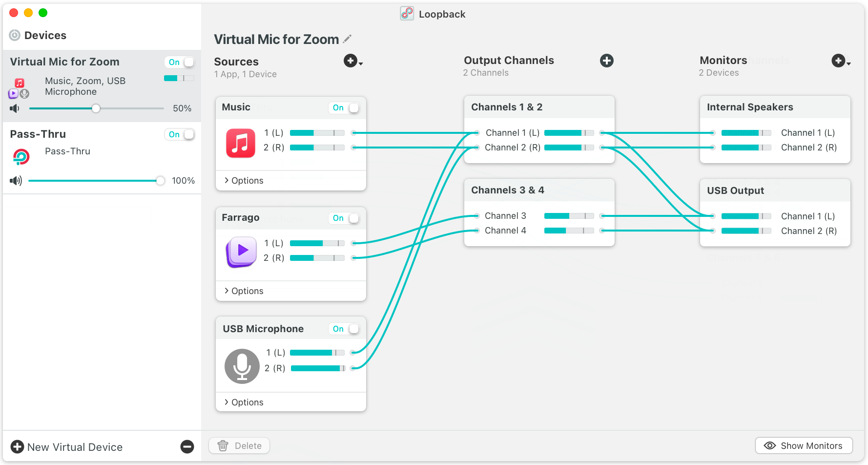Click the Farrago app icon
The width and height of the screenshot is (868, 465).
point(241,252)
